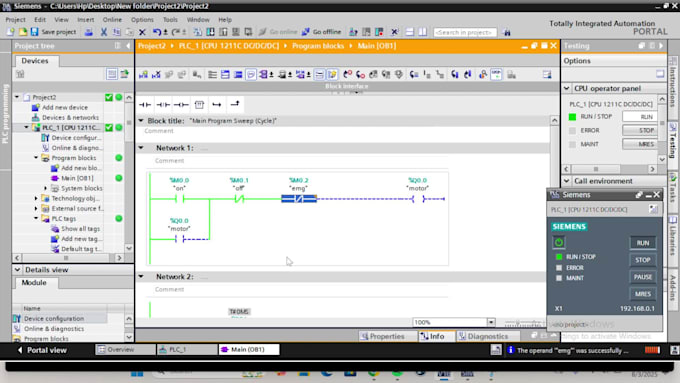Click the Delete network icon
Image resolution: width=680 pixels, height=383 pixels.
point(156,75)
